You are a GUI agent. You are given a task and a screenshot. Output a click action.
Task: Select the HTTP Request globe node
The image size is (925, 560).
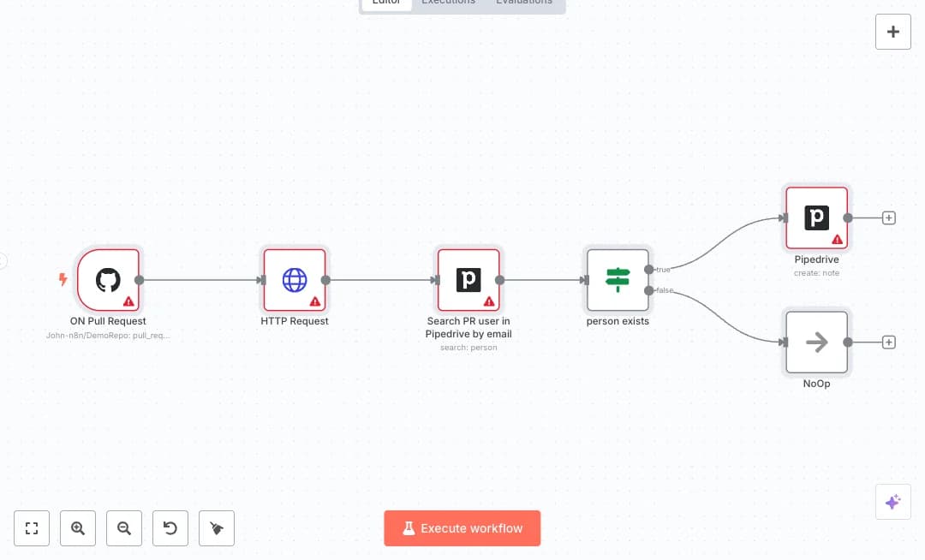[295, 279]
